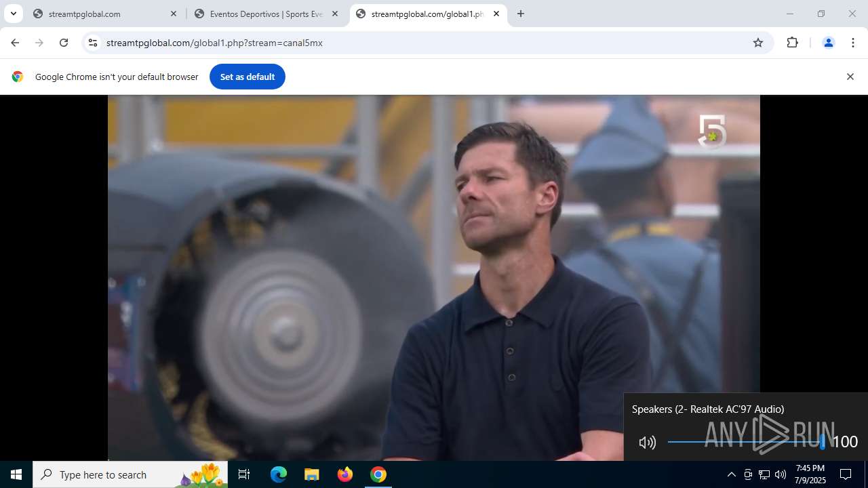The width and height of the screenshot is (868, 488).
Task: Mute speakers via the volume flyout icon
Action: (648, 443)
